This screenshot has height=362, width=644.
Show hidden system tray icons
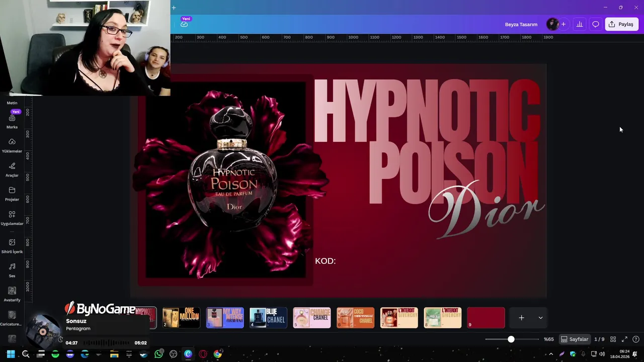point(551,354)
